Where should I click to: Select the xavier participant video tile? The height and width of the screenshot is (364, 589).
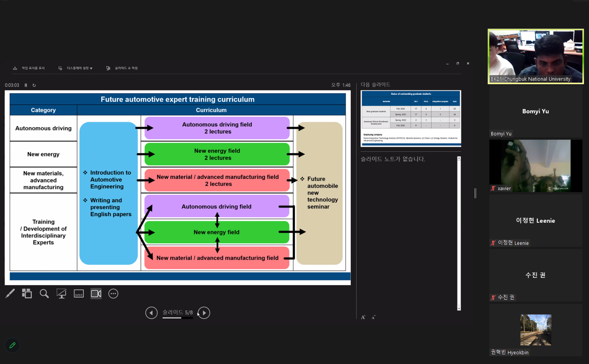(536, 166)
